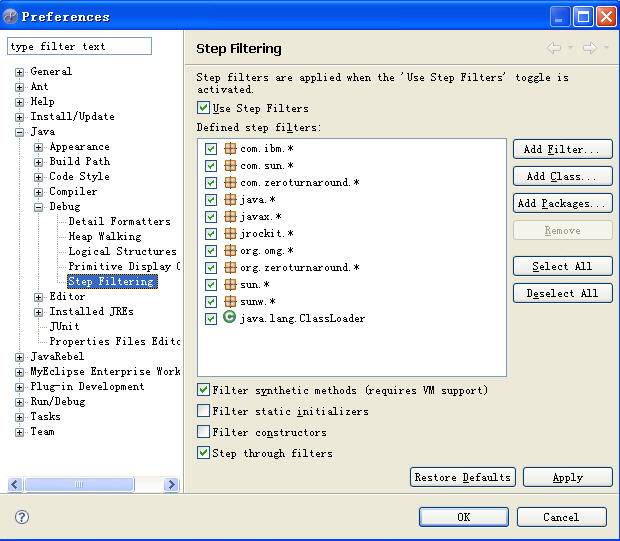Expand the Ant tree node
This screenshot has width=620, height=541.
[19, 87]
